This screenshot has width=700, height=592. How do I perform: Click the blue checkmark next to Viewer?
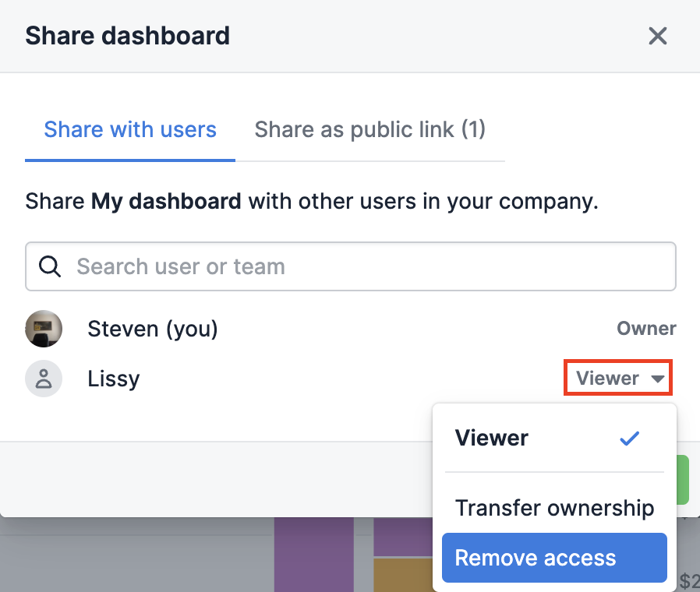tap(629, 438)
